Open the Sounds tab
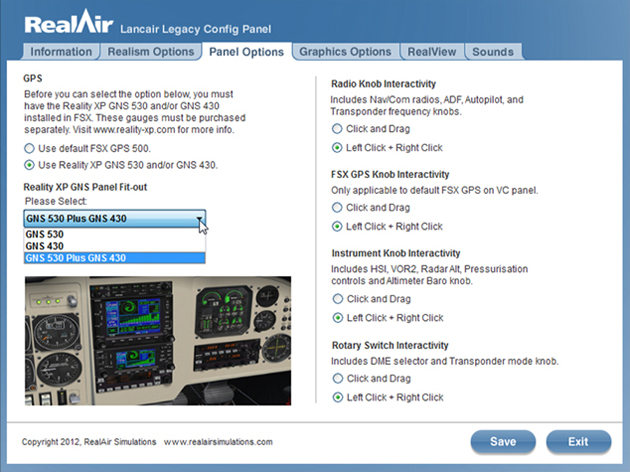630x472 pixels. (493, 52)
